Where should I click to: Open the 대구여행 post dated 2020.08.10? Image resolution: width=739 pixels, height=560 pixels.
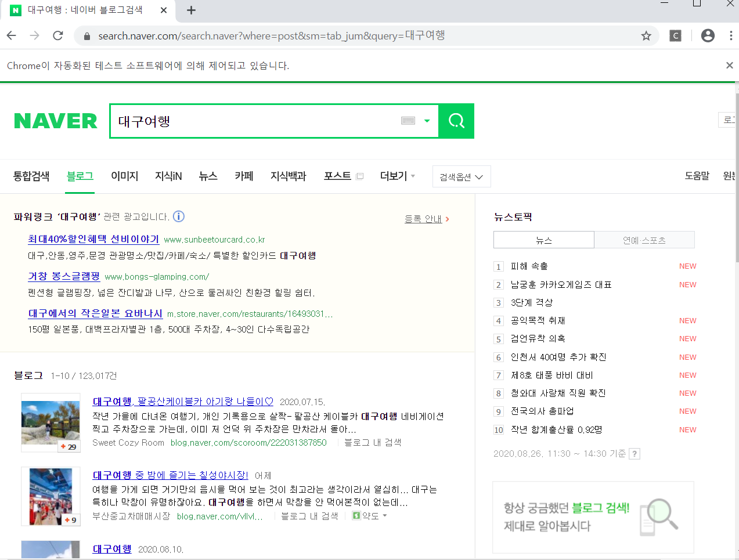112,549
